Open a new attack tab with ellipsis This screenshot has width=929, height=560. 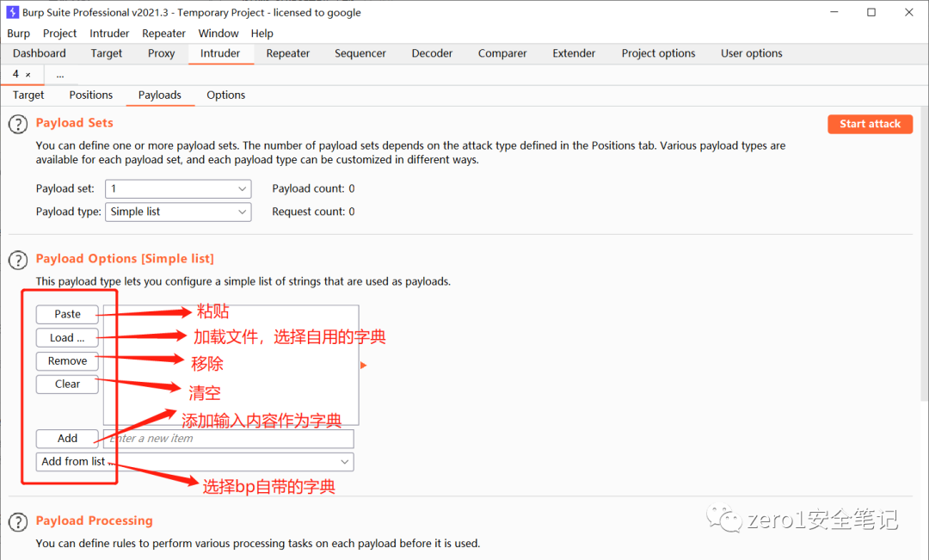pyautogui.click(x=60, y=75)
